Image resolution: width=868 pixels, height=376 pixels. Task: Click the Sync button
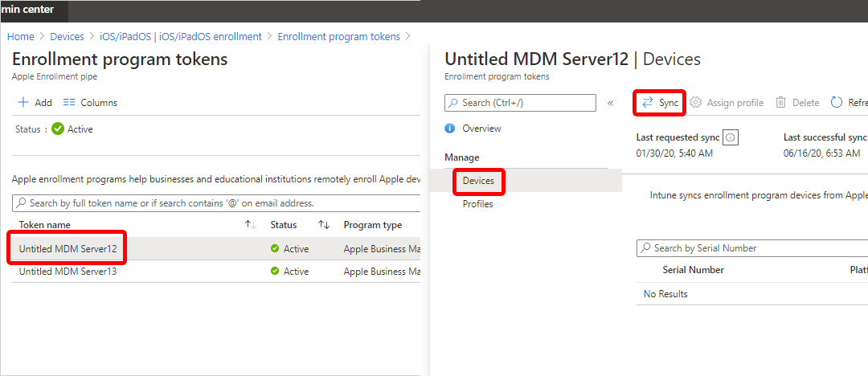[x=660, y=103]
